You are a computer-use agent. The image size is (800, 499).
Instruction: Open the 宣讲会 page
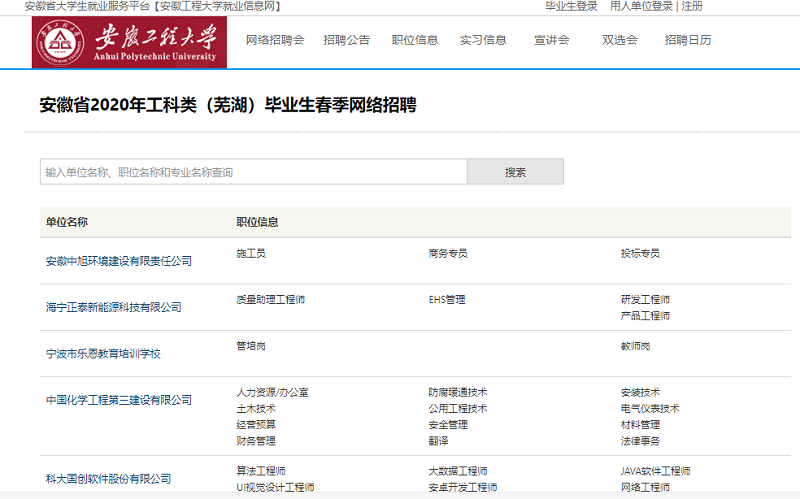[551, 41]
